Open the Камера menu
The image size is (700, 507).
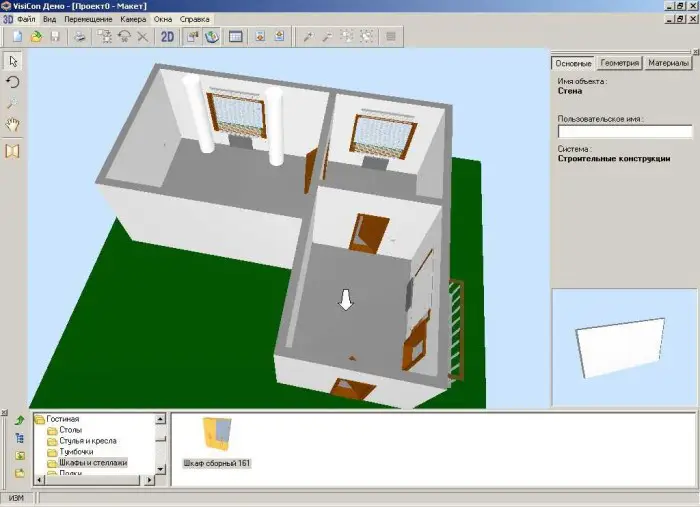[x=133, y=19]
